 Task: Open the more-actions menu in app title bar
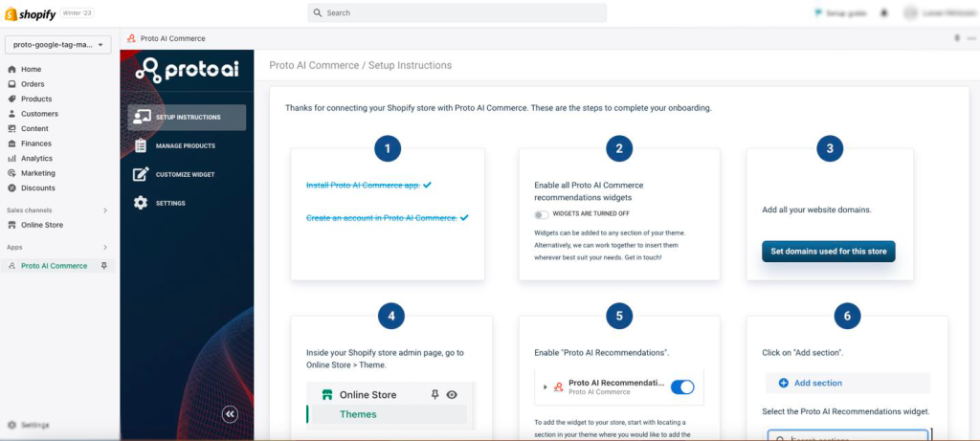(970, 38)
